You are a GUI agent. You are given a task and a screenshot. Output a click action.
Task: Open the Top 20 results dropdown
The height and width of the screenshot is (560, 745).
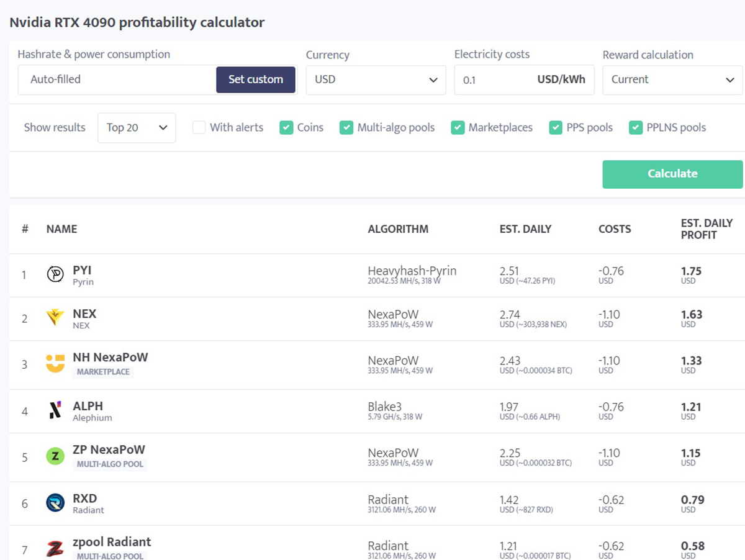pos(137,128)
